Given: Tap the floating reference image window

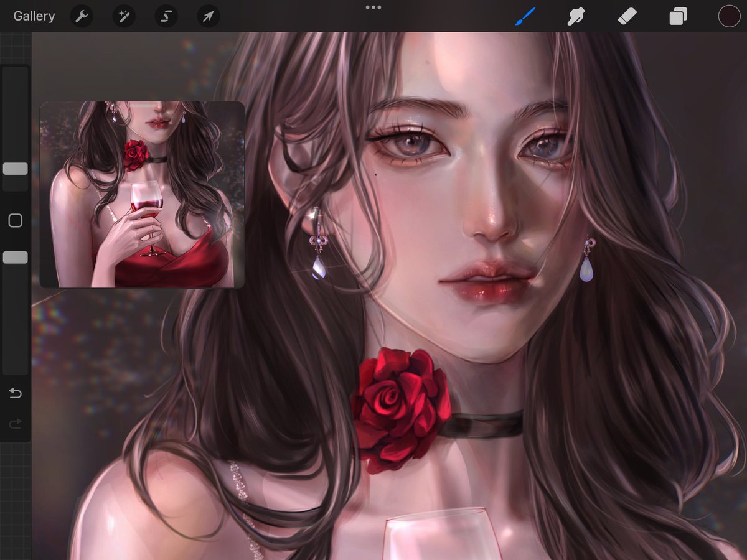Looking at the screenshot, I should click(x=143, y=195).
